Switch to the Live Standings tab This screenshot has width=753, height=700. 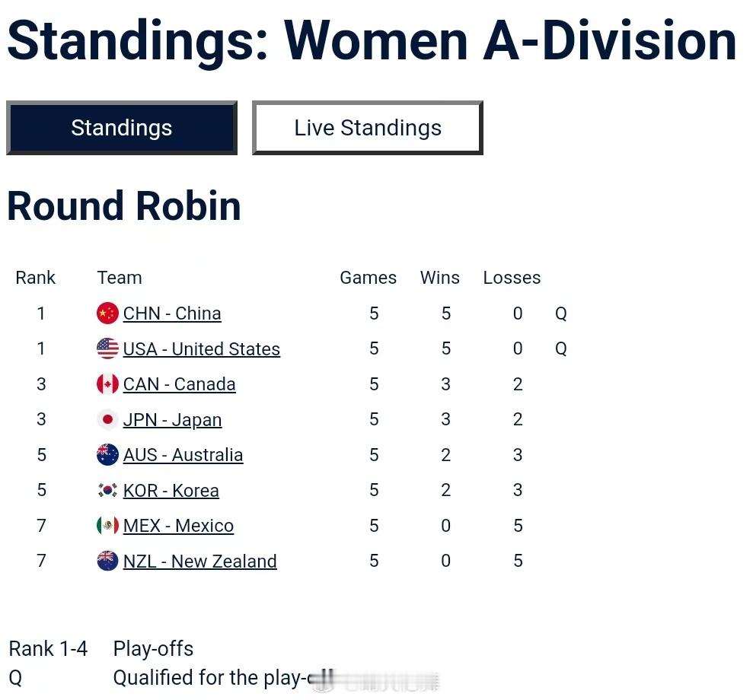[x=368, y=128]
